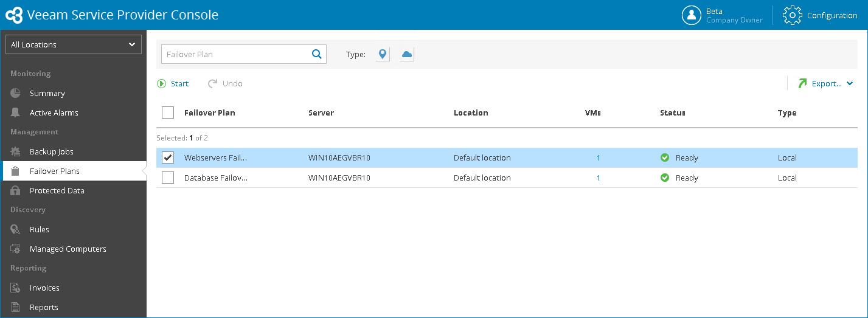Open the All Locations dropdown
This screenshot has height=318, width=868.
[x=74, y=44]
